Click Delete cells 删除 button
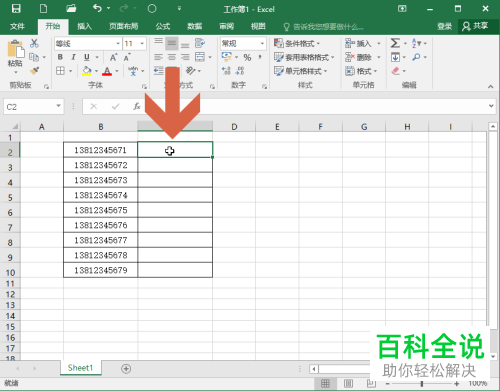Screen dimensions: 500x391 (x=358, y=57)
